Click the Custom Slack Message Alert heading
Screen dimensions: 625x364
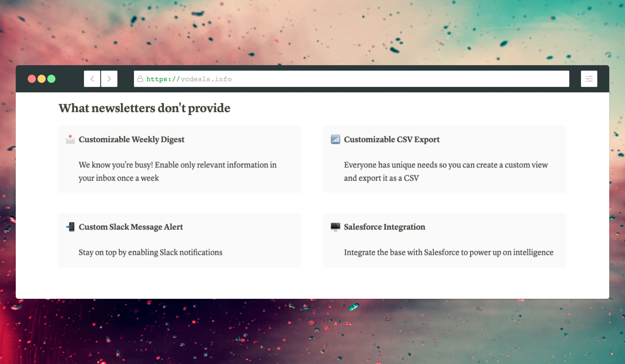[131, 227]
